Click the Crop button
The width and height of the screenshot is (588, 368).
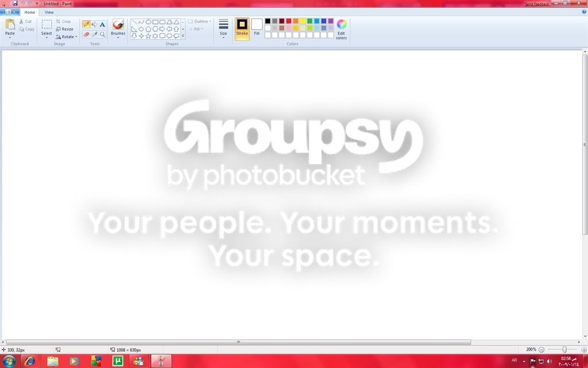tap(63, 21)
